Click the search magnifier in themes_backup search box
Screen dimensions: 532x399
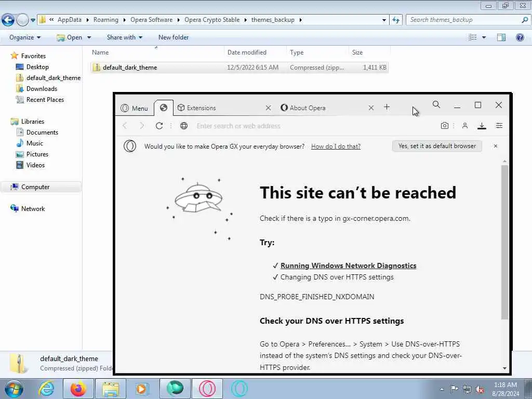click(525, 20)
